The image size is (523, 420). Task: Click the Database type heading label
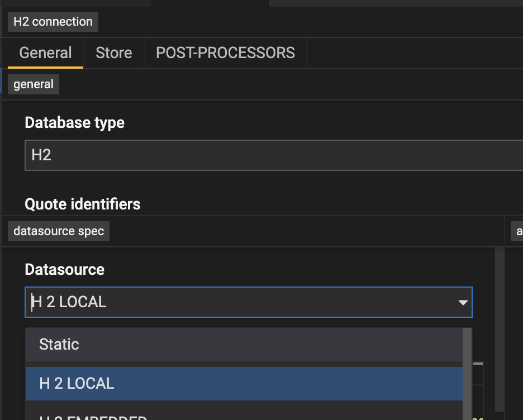pos(74,122)
